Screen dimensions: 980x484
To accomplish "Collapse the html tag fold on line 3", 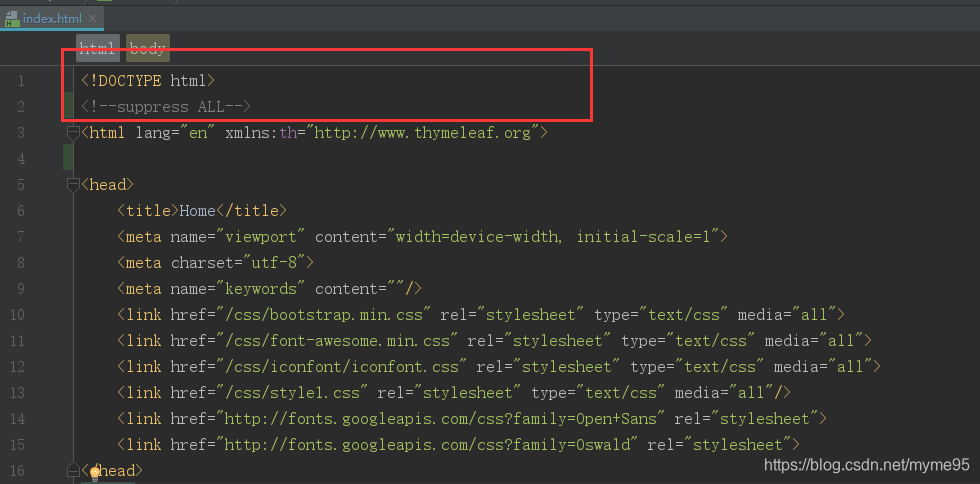I will [73, 133].
